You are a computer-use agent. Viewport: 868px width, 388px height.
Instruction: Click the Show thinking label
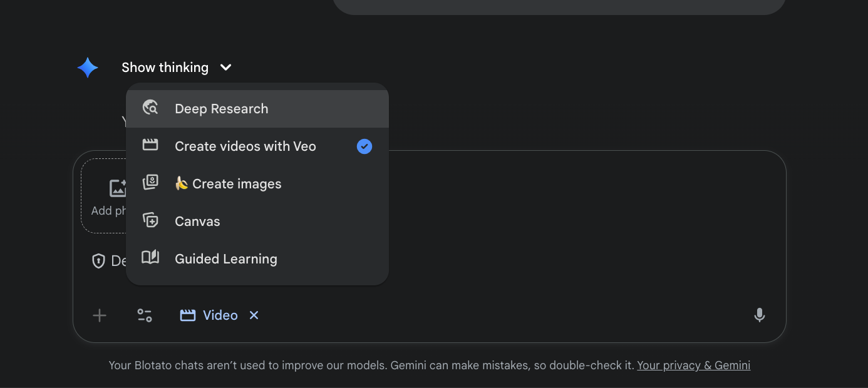[x=165, y=68]
